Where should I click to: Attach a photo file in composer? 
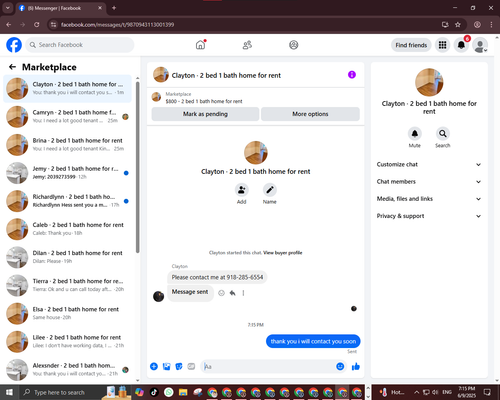pos(166,367)
